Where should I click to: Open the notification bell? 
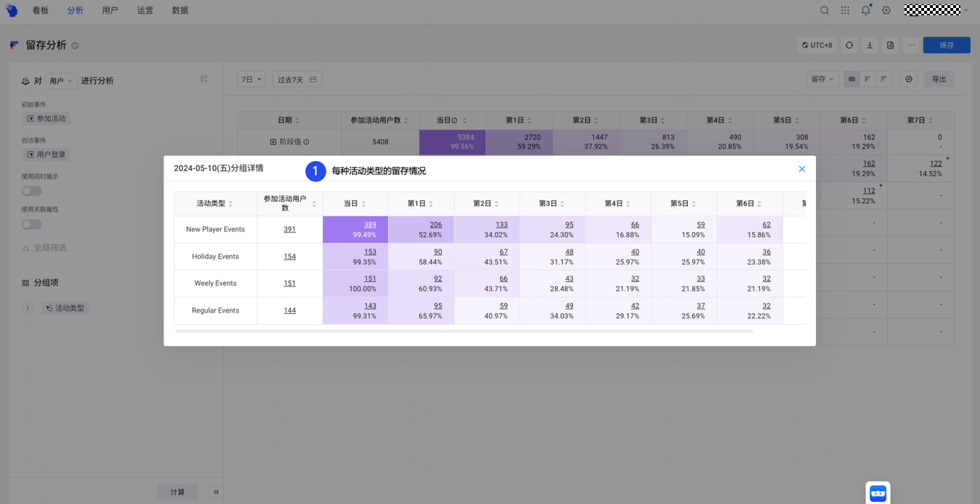tap(865, 10)
